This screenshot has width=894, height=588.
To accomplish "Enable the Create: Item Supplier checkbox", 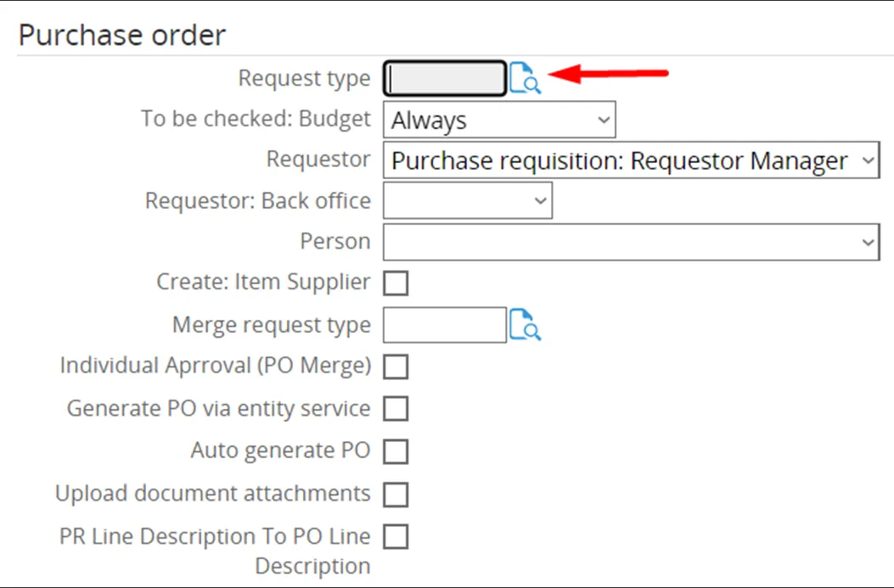I will click(x=396, y=282).
